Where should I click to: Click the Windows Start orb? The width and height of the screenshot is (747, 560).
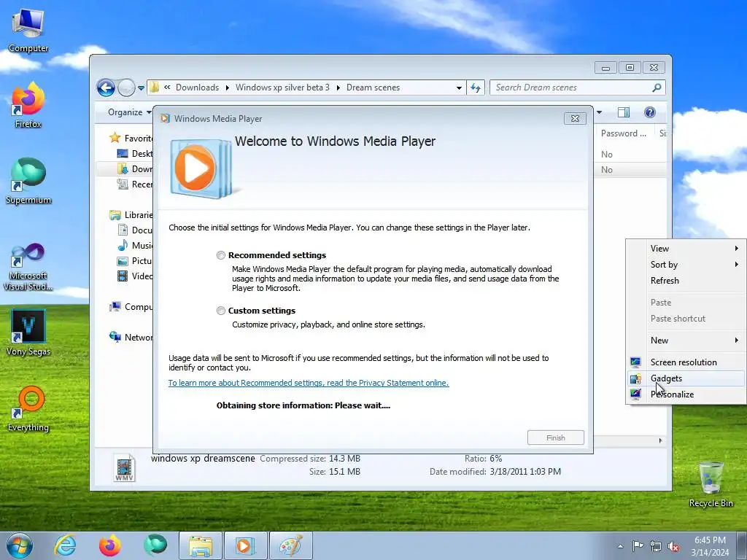point(20,545)
